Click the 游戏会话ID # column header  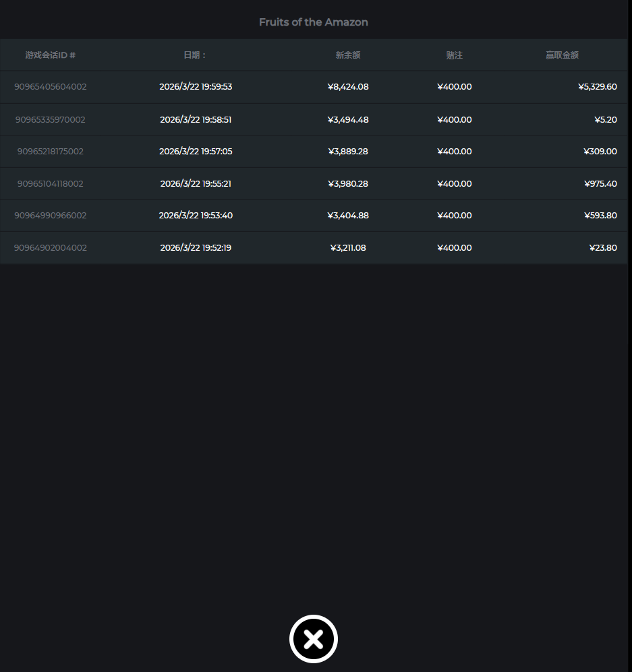51,55
